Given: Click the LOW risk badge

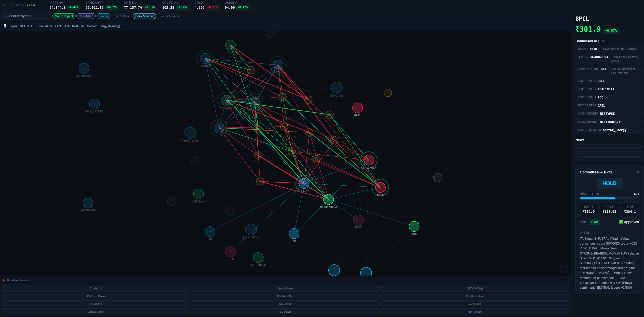Looking at the screenshot, I should pyautogui.click(x=594, y=222).
